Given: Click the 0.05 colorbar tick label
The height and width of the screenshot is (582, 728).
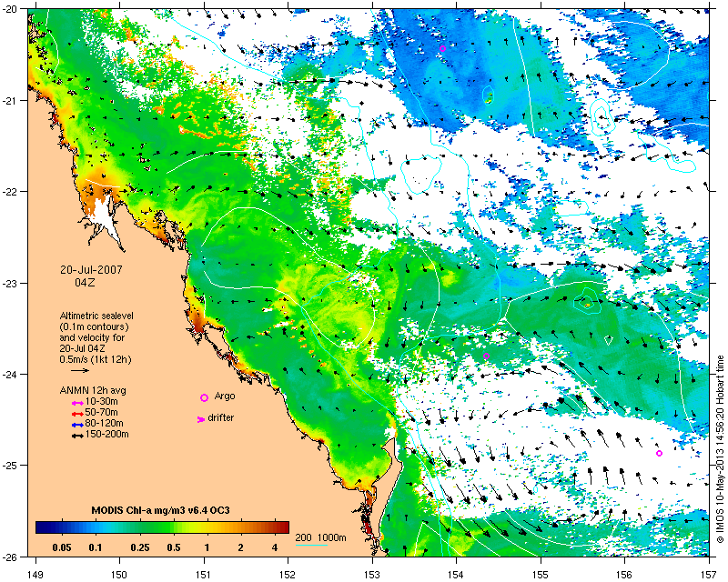Looking at the screenshot, I should (x=62, y=547).
